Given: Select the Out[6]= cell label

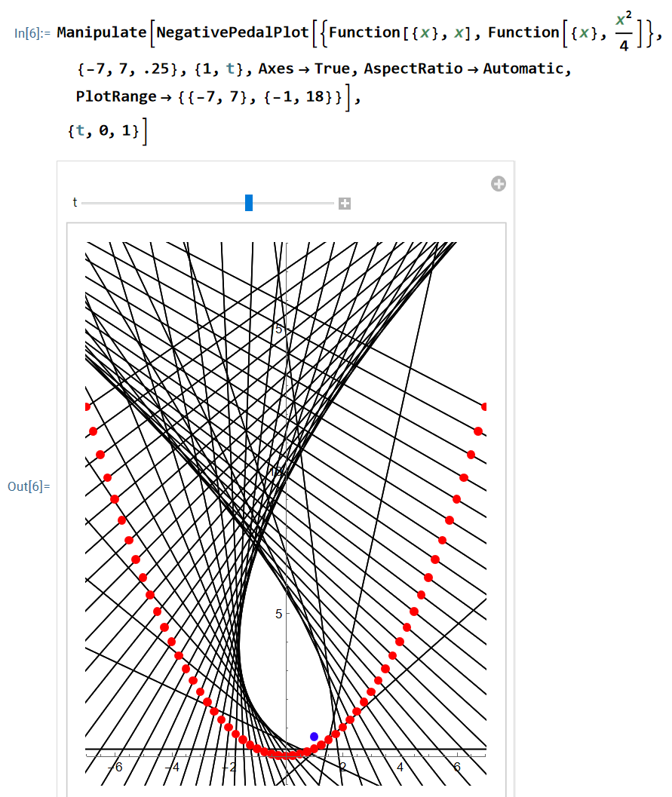Looking at the screenshot, I should click(29, 486).
